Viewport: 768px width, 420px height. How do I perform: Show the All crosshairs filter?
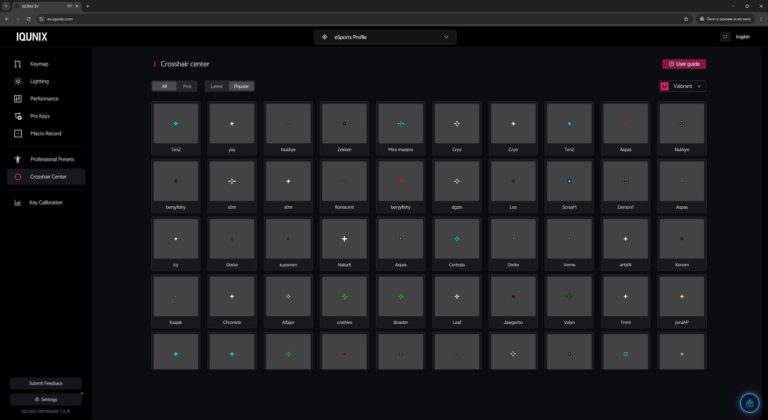click(164, 86)
